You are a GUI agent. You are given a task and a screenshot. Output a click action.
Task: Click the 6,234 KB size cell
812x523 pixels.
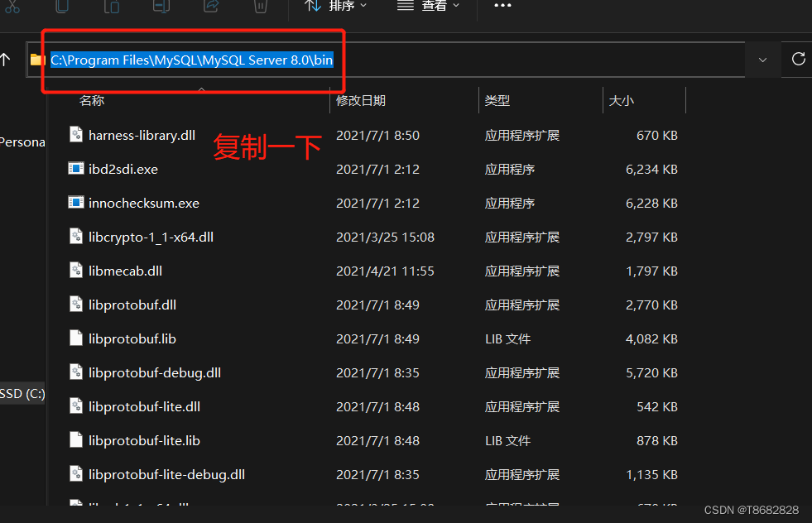point(651,170)
